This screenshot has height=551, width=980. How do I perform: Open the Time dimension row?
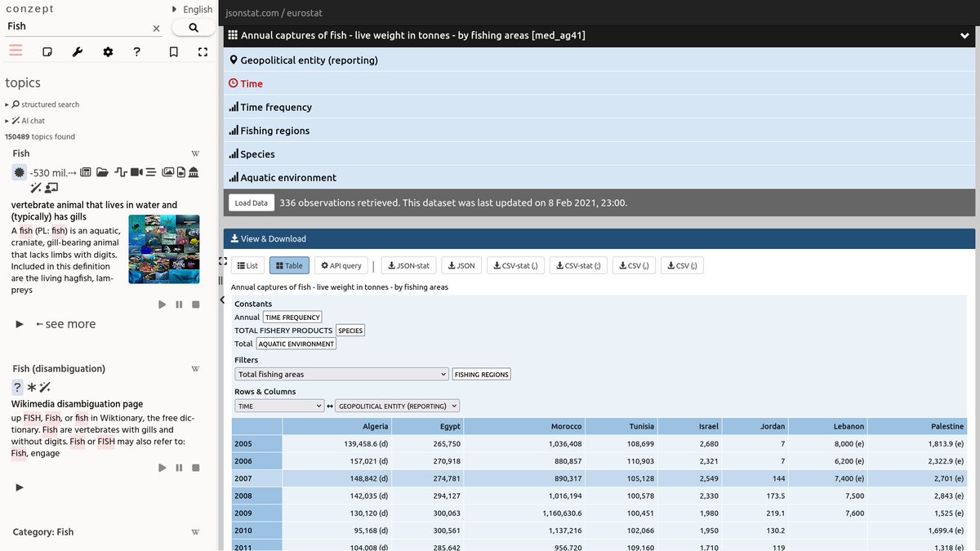point(599,83)
